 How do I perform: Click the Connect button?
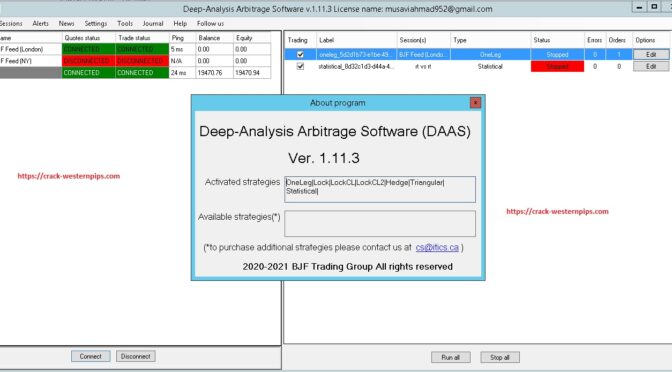(x=90, y=356)
